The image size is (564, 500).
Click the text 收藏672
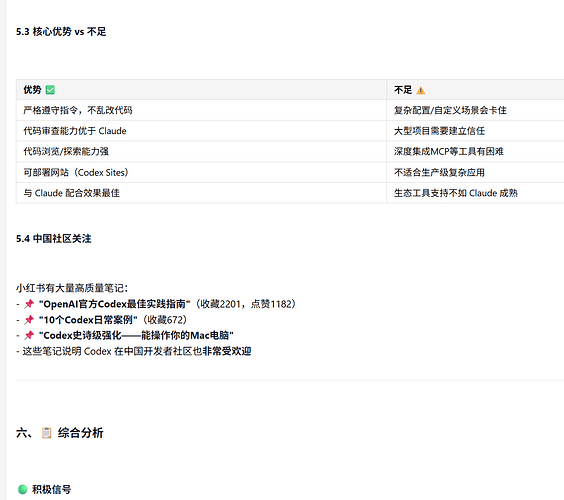[165, 319]
